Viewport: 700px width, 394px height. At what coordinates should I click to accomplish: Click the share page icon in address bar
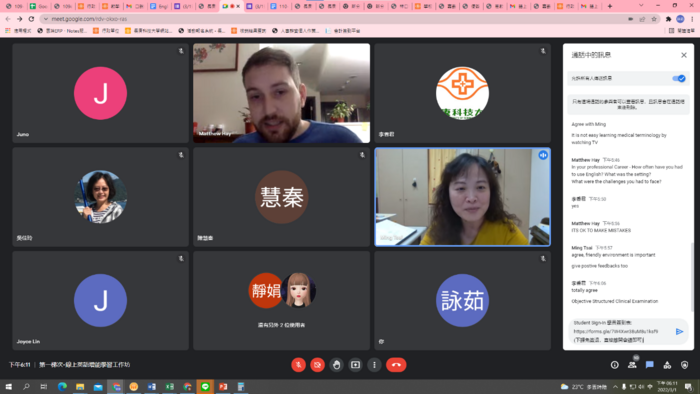click(642, 19)
